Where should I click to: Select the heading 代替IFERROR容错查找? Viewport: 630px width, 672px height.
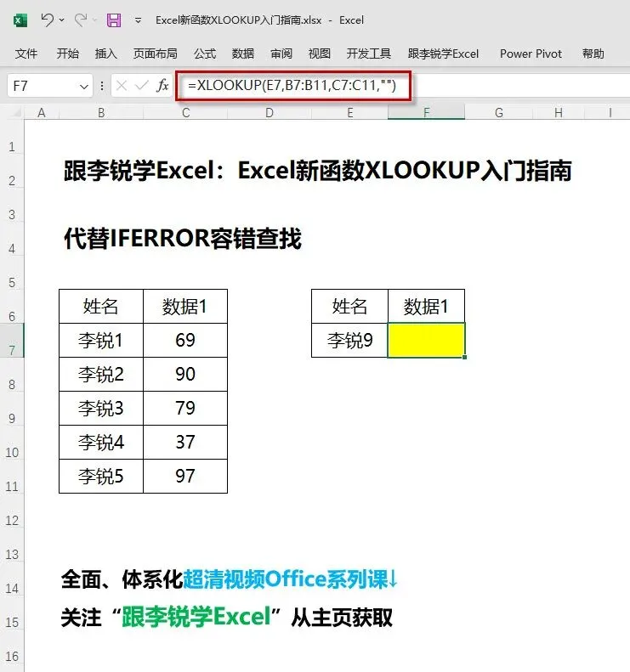point(183,238)
